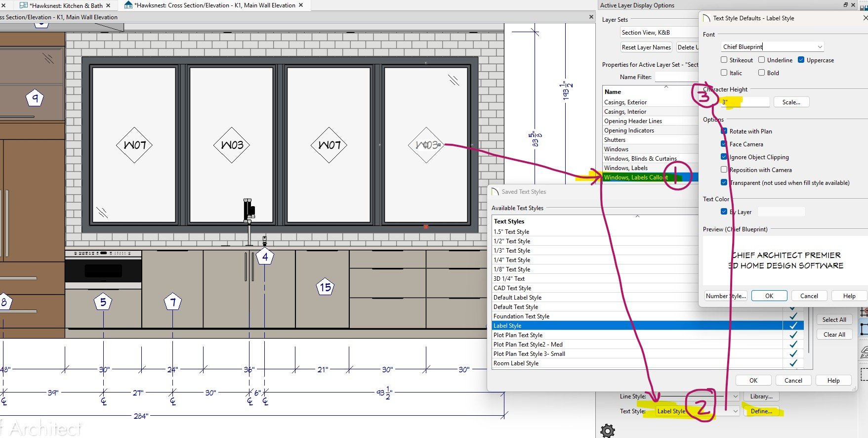This screenshot has height=438, width=868.
Task: Click the first W07 window label callout
Action: click(134, 145)
